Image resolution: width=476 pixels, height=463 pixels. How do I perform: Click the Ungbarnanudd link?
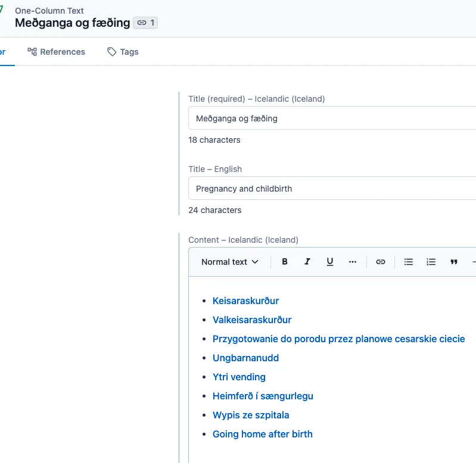click(x=245, y=358)
